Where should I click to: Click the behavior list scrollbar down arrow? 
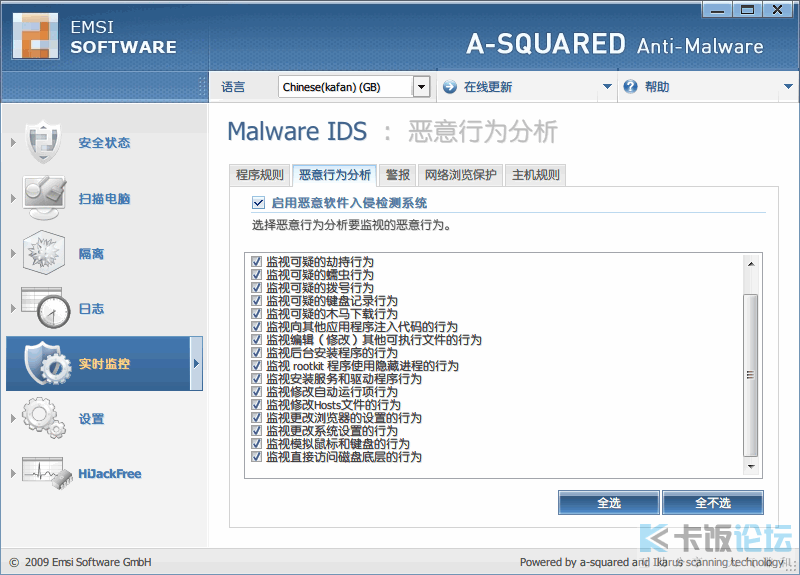tap(751, 466)
